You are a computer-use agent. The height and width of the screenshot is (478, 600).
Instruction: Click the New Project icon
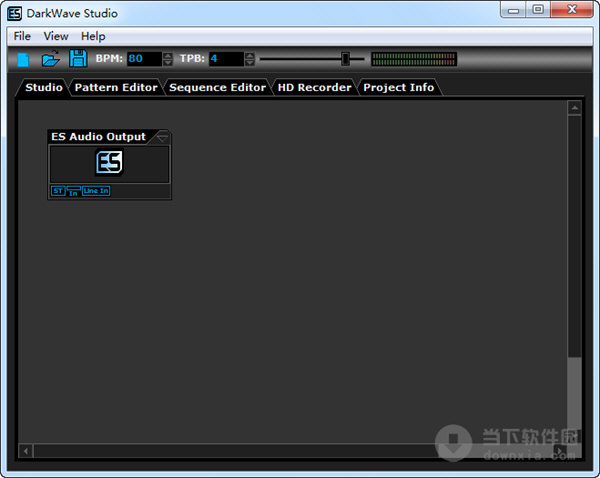(23, 59)
